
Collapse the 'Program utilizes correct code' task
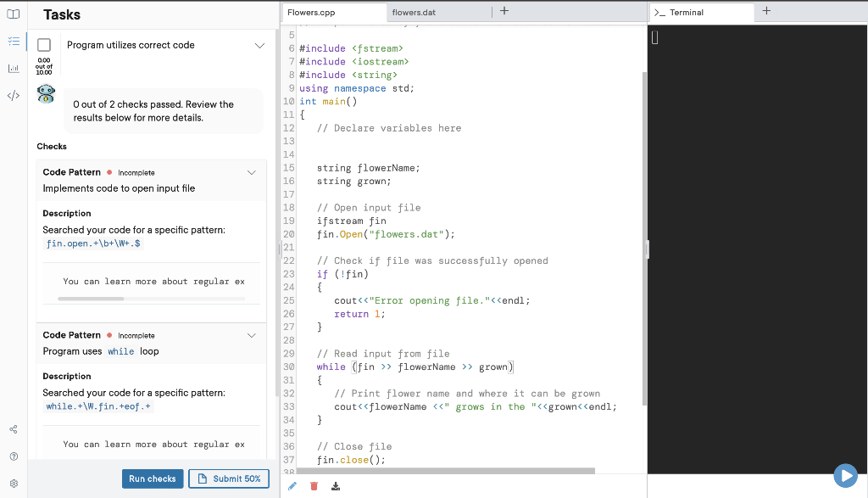(x=259, y=45)
